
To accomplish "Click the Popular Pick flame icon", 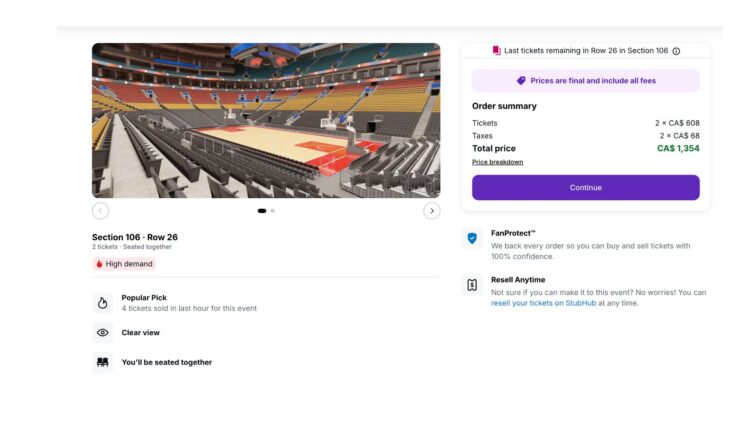I will [x=102, y=302].
